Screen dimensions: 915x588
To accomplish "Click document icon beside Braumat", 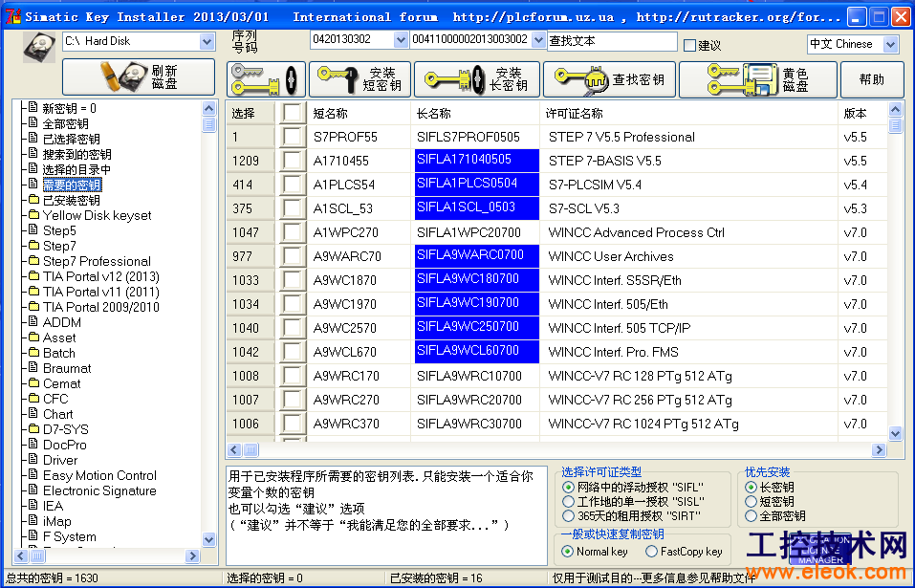I will pyautogui.click(x=33, y=367).
